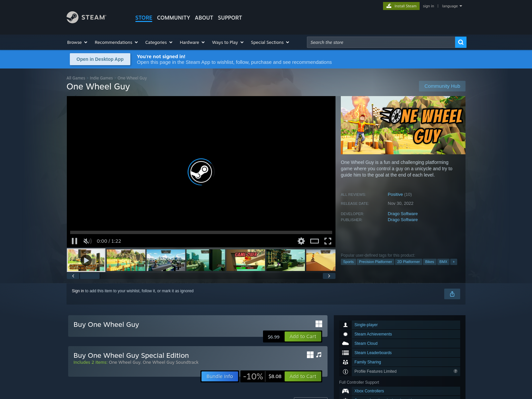This screenshot has height=399, width=532.
Task: Click the 2D Platformer tag
Action: 409,262
